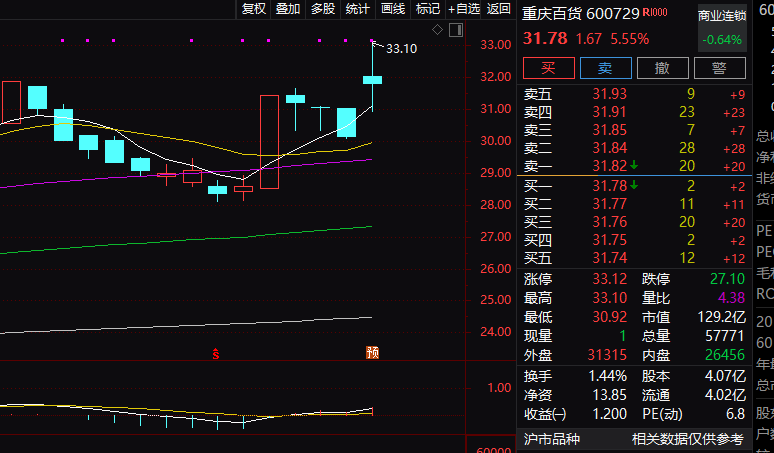Click the 5.55% change percentage
The height and width of the screenshot is (453, 774).
tap(630, 39)
